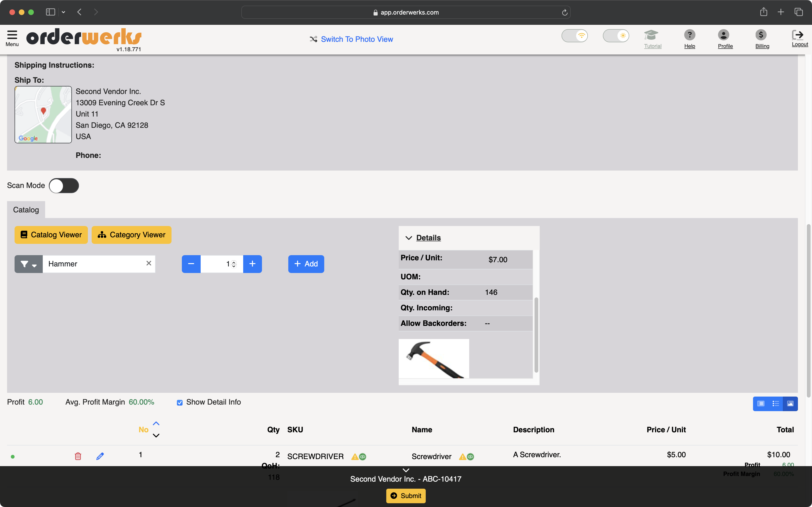Click the hammer product image
The width and height of the screenshot is (812, 507).
point(434,359)
